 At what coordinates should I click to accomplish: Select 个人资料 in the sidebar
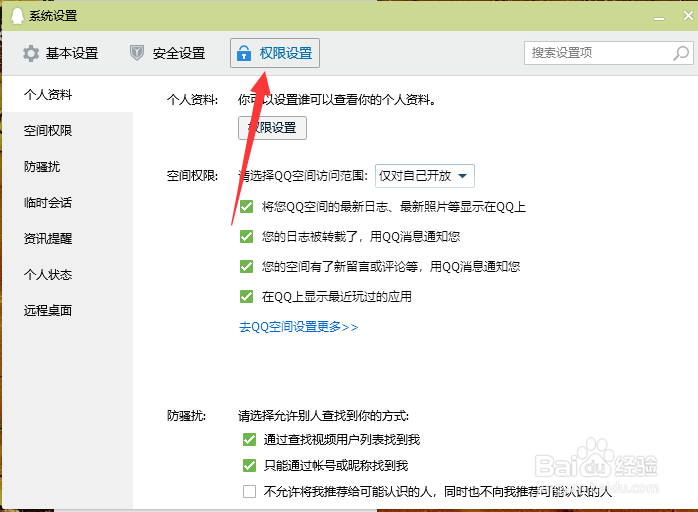68,94
